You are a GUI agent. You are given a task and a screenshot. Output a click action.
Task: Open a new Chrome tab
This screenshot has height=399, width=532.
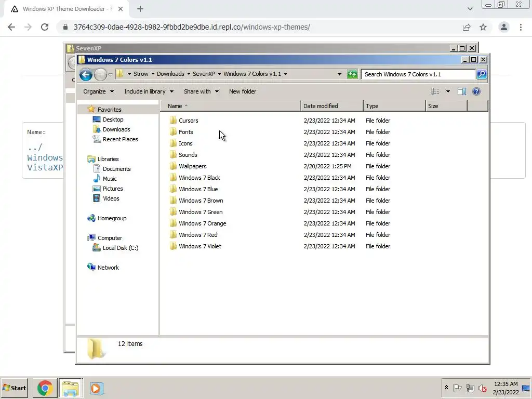[x=140, y=9]
